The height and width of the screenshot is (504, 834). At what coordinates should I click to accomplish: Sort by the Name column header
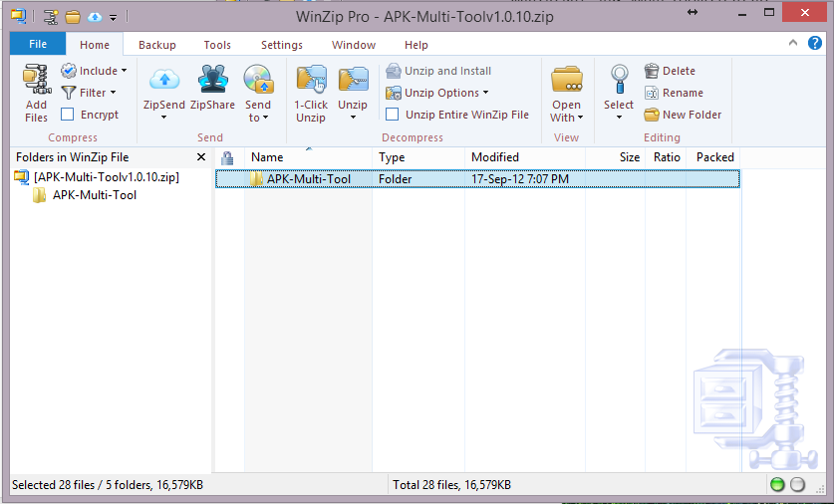[309, 157]
